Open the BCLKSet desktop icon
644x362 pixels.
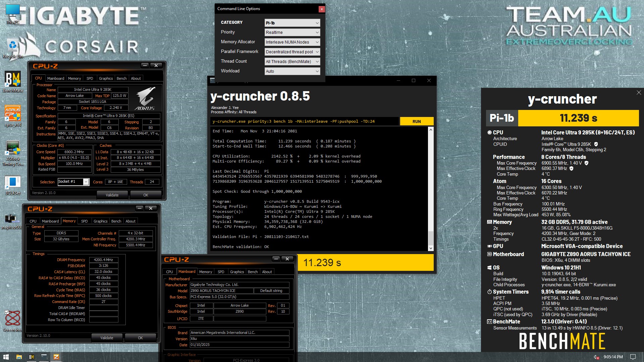[x=13, y=185]
